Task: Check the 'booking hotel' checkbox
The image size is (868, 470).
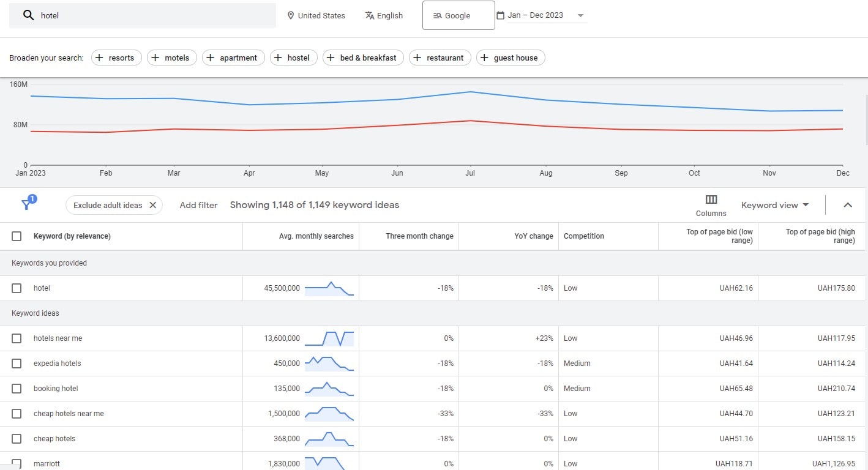Action: coord(17,389)
